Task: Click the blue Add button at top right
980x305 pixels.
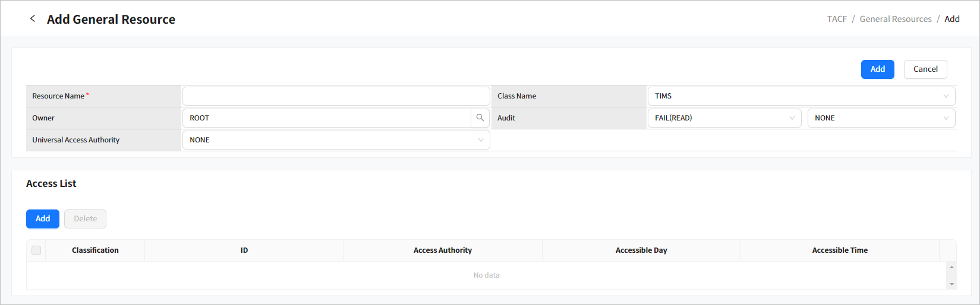Action: (x=877, y=69)
